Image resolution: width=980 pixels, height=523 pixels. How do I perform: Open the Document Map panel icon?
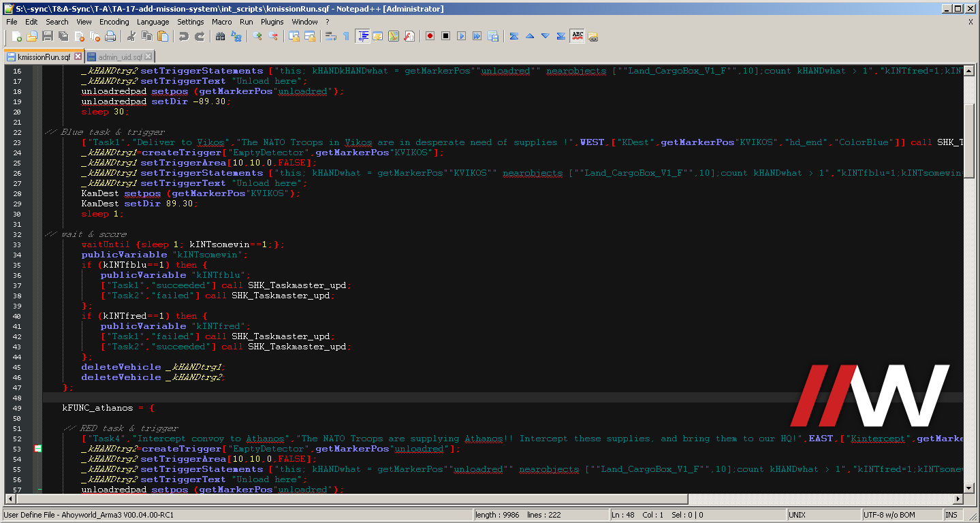(x=393, y=35)
